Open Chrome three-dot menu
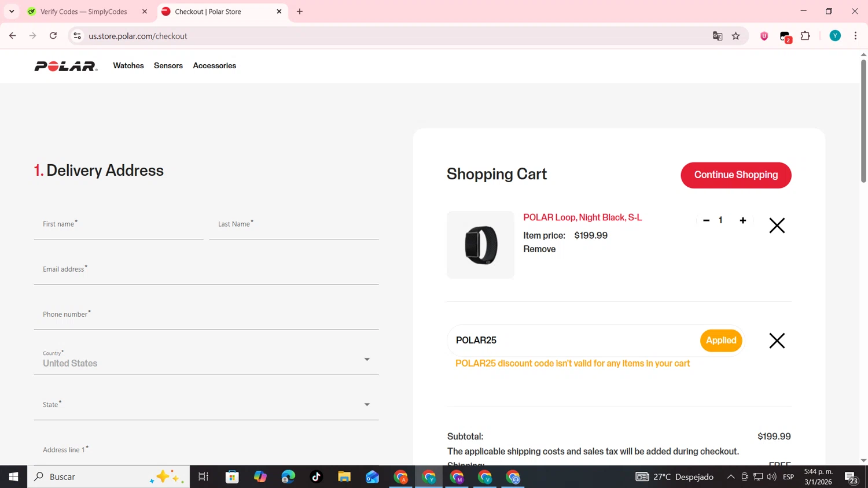868x488 pixels. pos(855,36)
